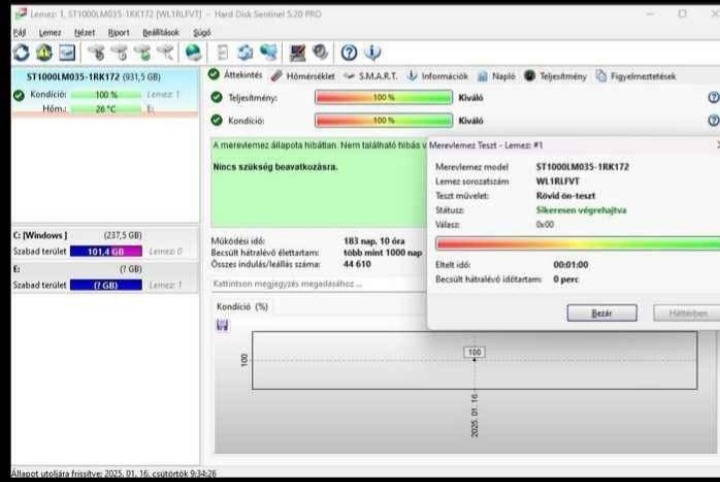Click the left panel Hőm. 26 °C bar
720x482 pixels.
coord(106,109)
